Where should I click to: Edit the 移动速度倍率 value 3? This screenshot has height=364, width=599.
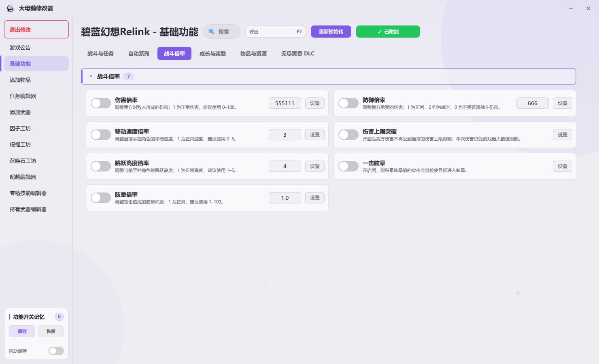click(285, 135)
